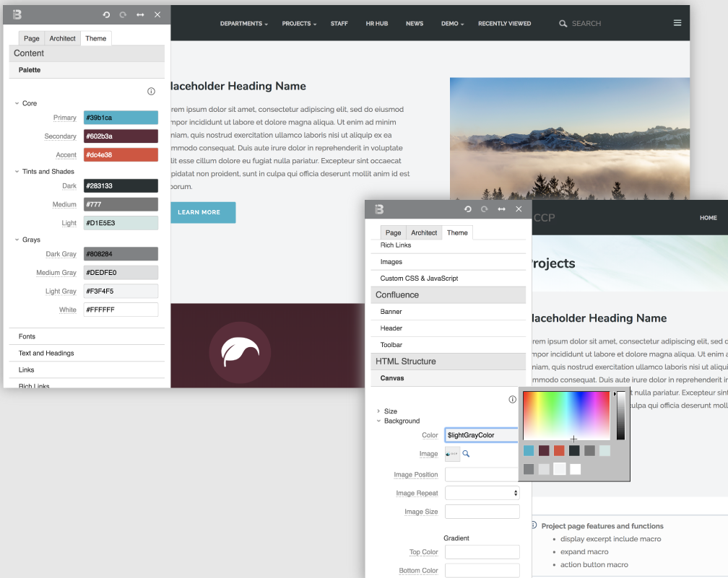Click the Image Size input field

click(482, 512)
